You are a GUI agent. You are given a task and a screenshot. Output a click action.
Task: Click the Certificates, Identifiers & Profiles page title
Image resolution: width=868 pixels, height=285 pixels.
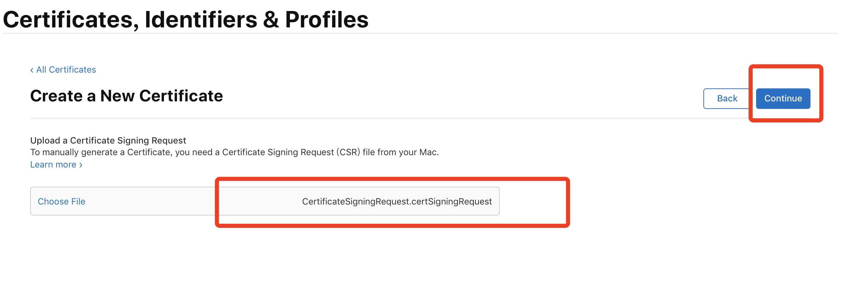pyautogui.click(x=186, y=19)
